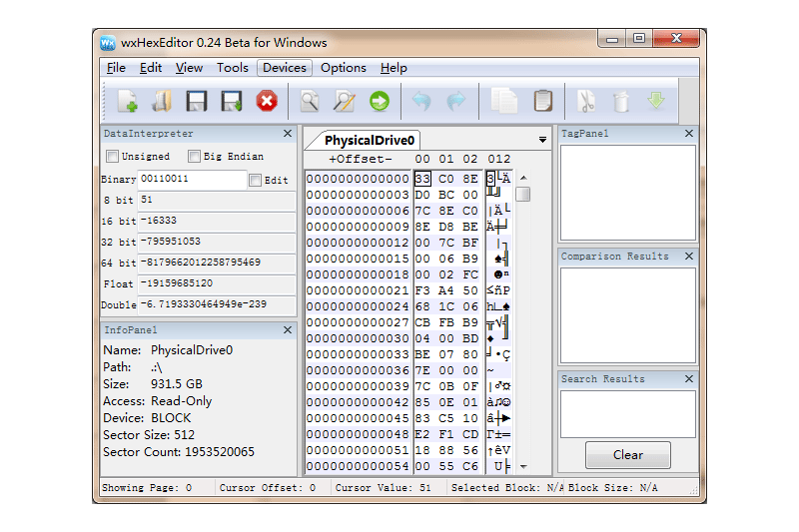This screenshot has height=532, width=799.
Task: Close the InfoPanel pane
Action: point(288,330)
